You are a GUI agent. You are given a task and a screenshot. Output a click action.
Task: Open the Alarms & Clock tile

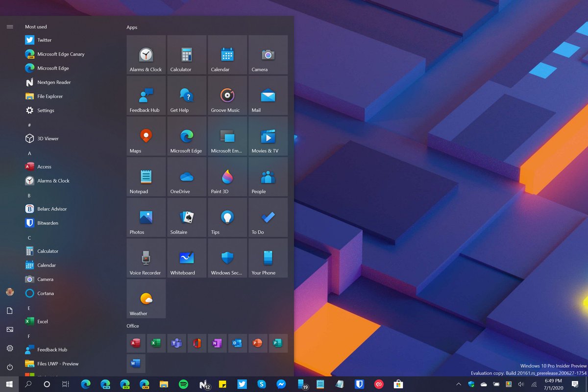click(146, 55)
